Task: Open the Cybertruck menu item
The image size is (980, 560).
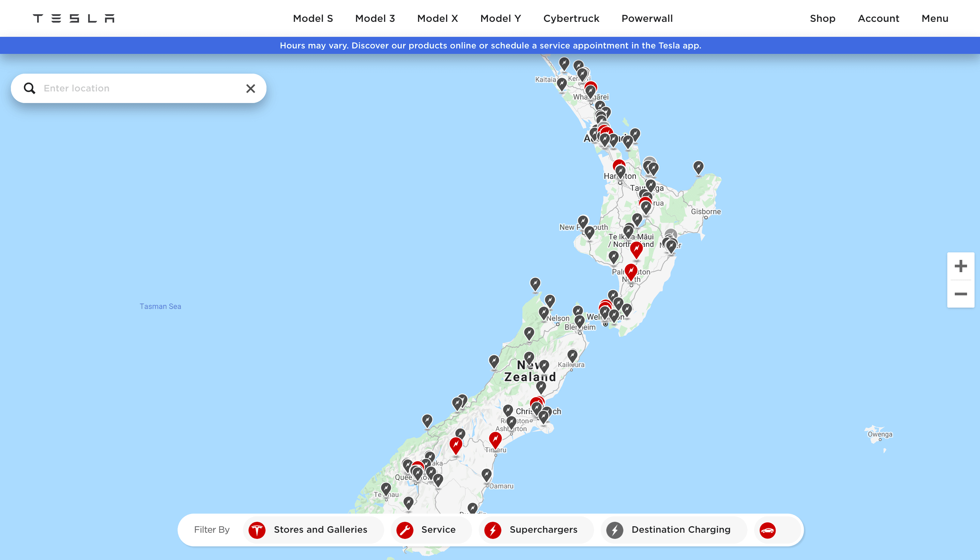Action: click(571, 18)
